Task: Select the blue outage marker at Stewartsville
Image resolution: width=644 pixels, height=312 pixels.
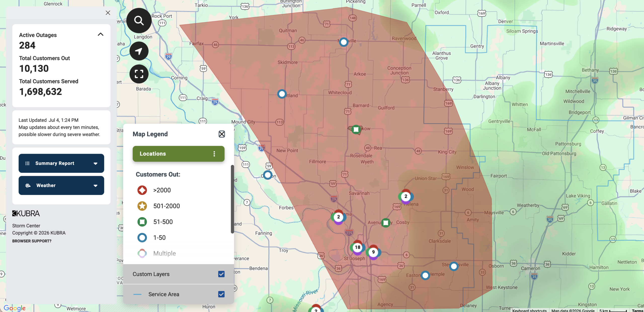Action: point(454,266)
